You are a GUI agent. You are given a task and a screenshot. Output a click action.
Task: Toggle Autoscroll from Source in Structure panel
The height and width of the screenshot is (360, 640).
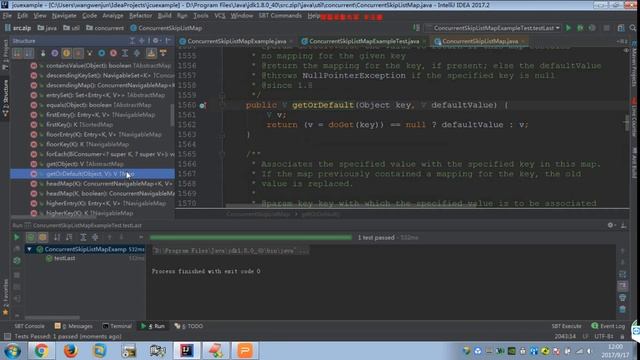(x=163, y=53)
